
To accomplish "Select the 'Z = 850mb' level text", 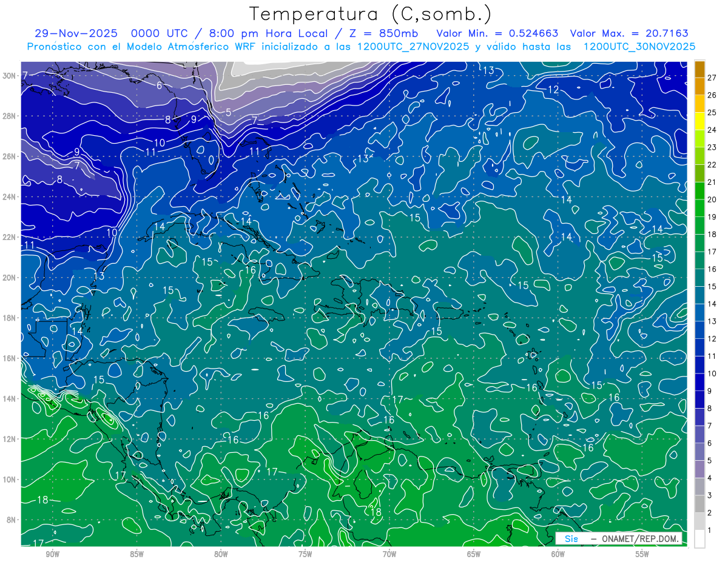I will pos(384,33).
